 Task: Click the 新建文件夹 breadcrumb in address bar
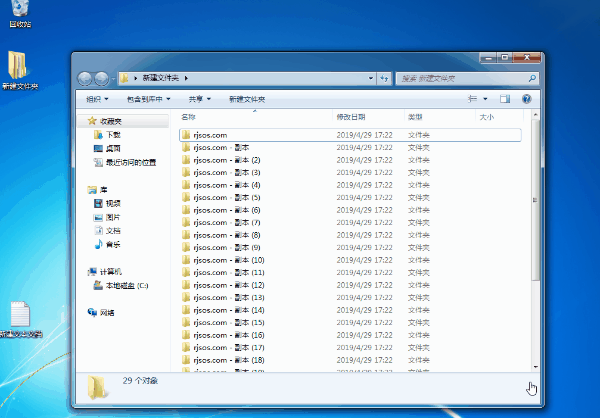[x=161, y=78]
